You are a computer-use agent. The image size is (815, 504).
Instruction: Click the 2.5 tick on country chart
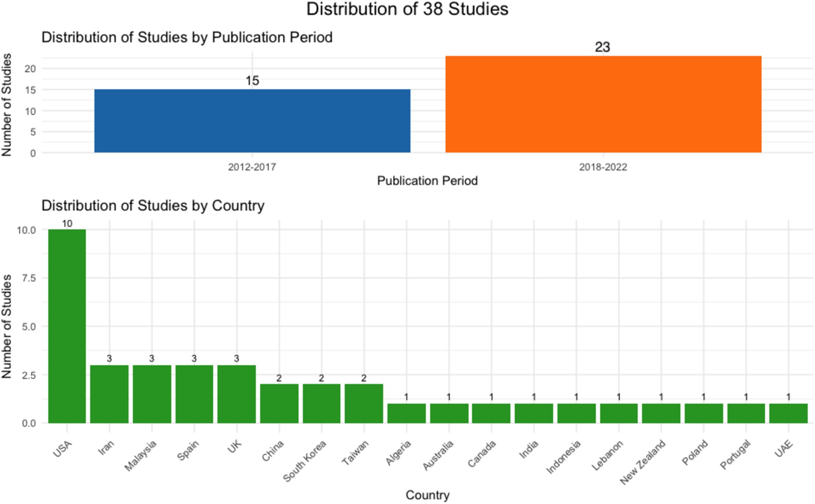[29, 375]
